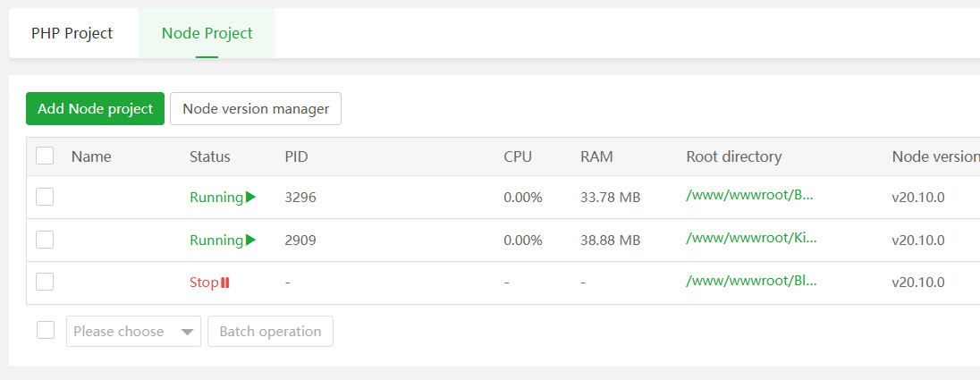This screenshot has width=980, height=380.
Task: Click the Add Node project button
Action: [95, 109]
